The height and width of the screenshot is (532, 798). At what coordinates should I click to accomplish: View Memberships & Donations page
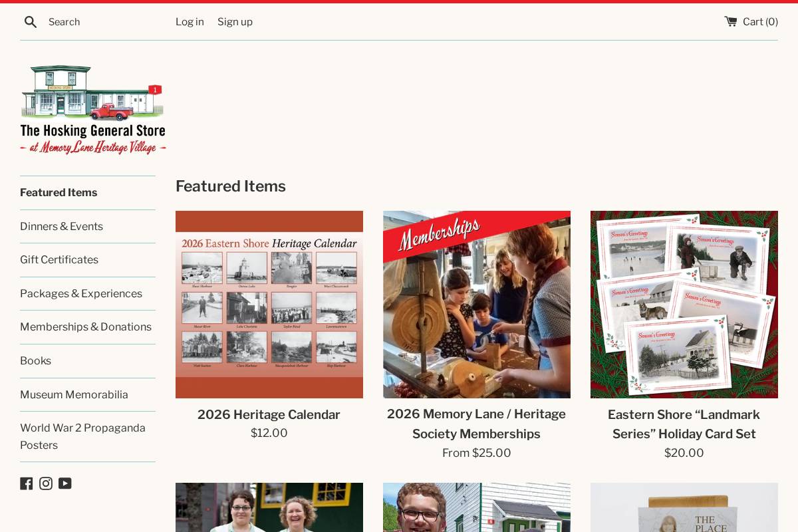pyautogui.click(x=86, y=327)
